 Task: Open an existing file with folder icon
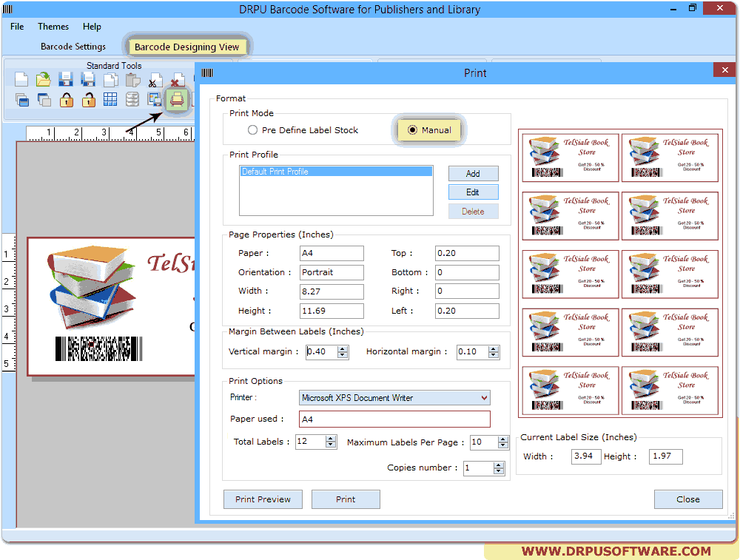pyautogui.click(x=44, y=80)
